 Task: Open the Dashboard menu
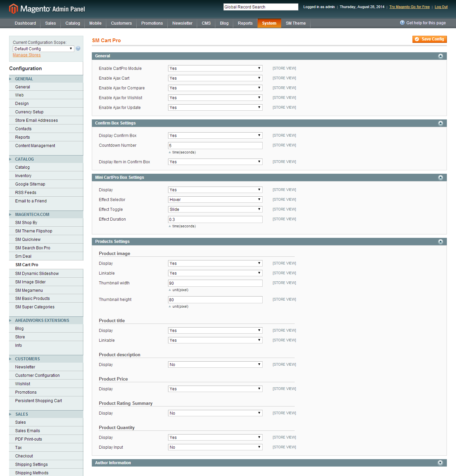point(25,23)
